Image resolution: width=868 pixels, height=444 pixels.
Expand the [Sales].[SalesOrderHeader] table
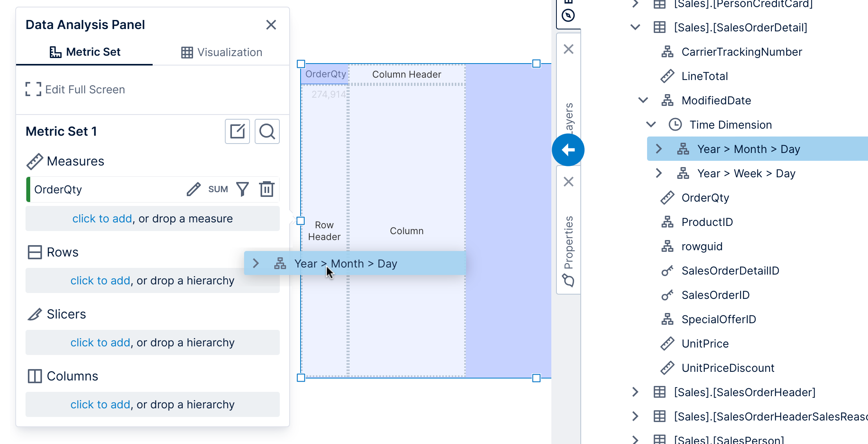635,392
